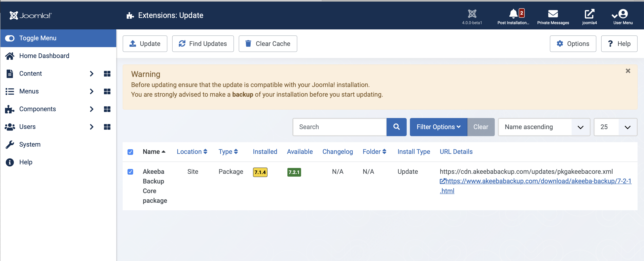Screen dimensions: 644x261
Task: Open the Options button
Action: (x=573, y=44)
